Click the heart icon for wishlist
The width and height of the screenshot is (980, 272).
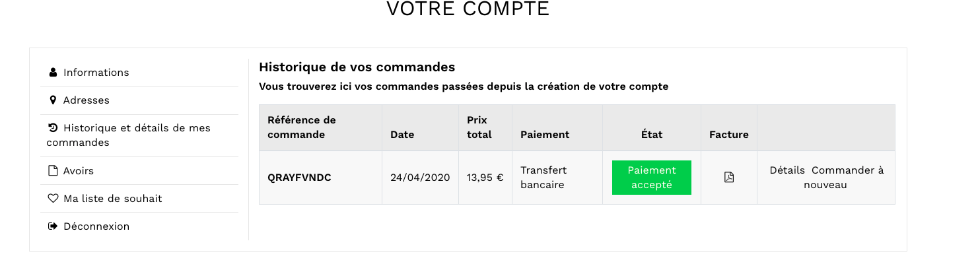[x=53, y=199]
